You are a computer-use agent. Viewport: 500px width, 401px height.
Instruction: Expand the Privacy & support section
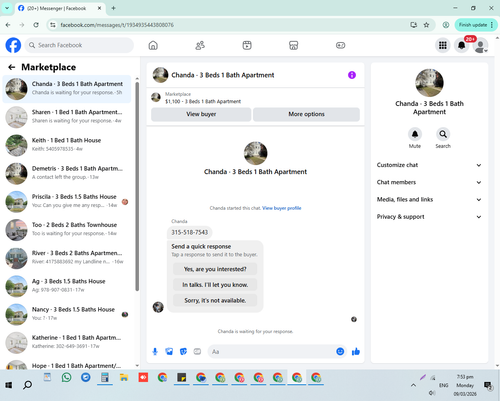(429, 217)
